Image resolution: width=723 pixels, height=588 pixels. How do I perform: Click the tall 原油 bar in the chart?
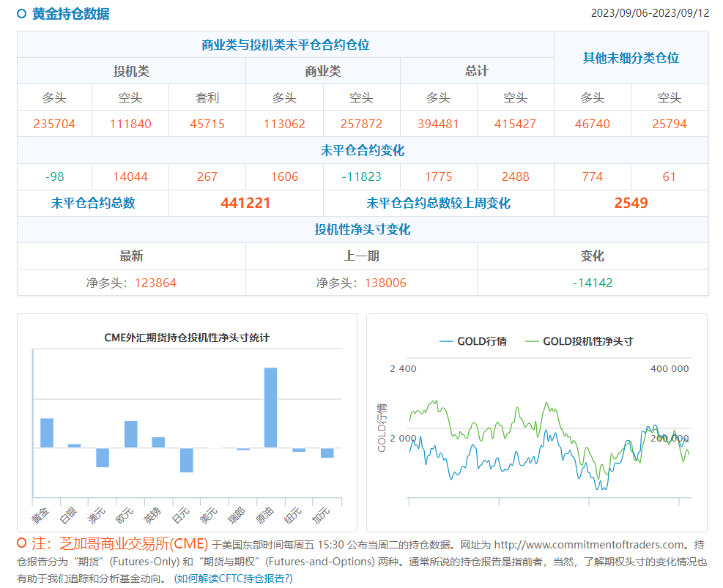(x=270, y=407)
